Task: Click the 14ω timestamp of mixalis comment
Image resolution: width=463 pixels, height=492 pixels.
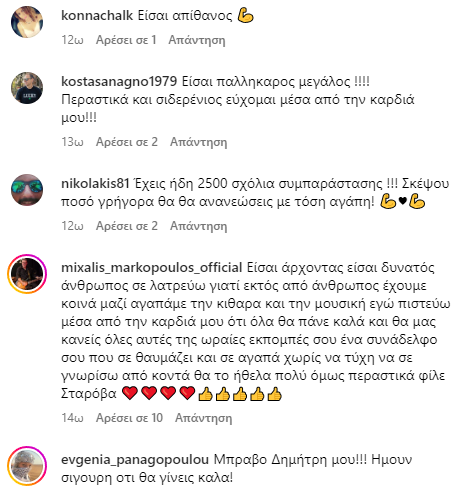Action: [72, 418]
